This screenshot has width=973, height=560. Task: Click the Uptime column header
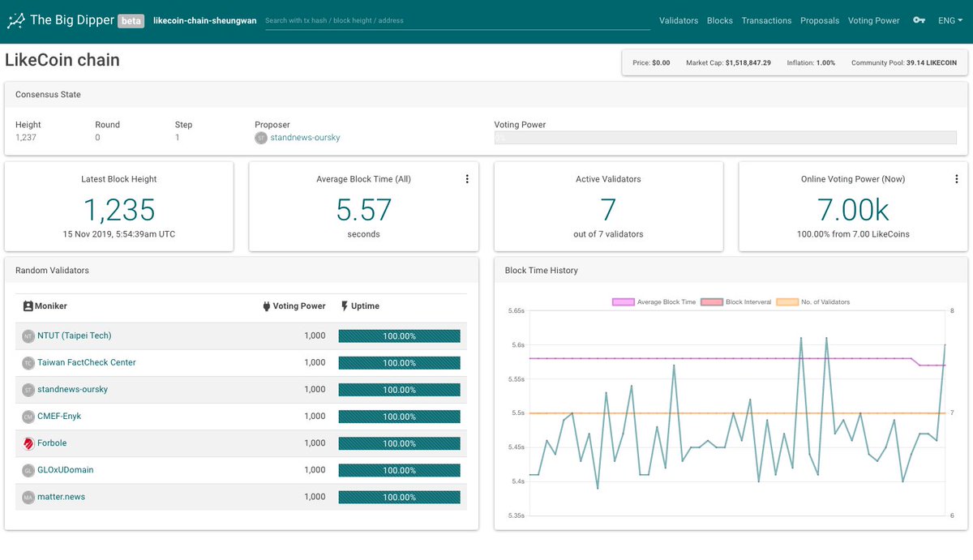[x=360, y=306]
